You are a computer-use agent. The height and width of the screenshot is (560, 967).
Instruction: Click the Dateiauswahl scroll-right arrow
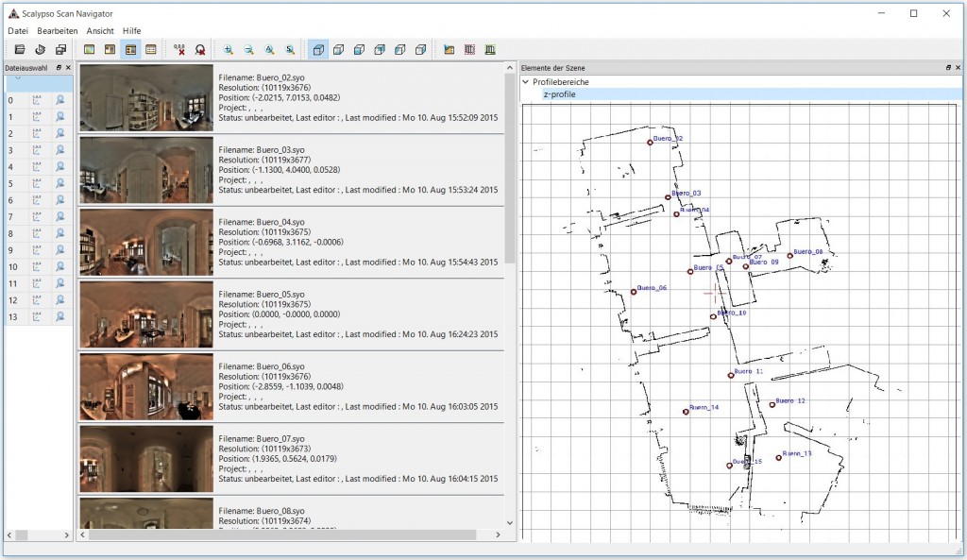(67, 535)
